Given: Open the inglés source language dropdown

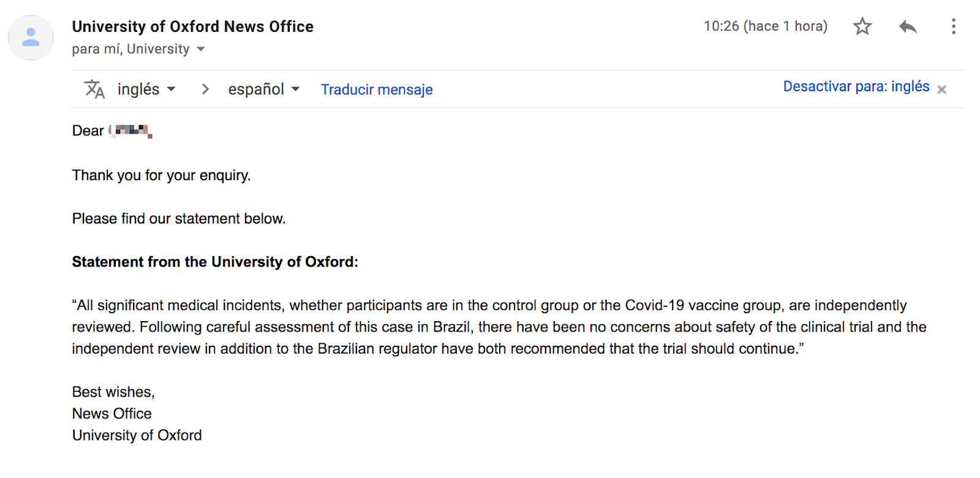Looking at the screenshot, I should 146,89.
